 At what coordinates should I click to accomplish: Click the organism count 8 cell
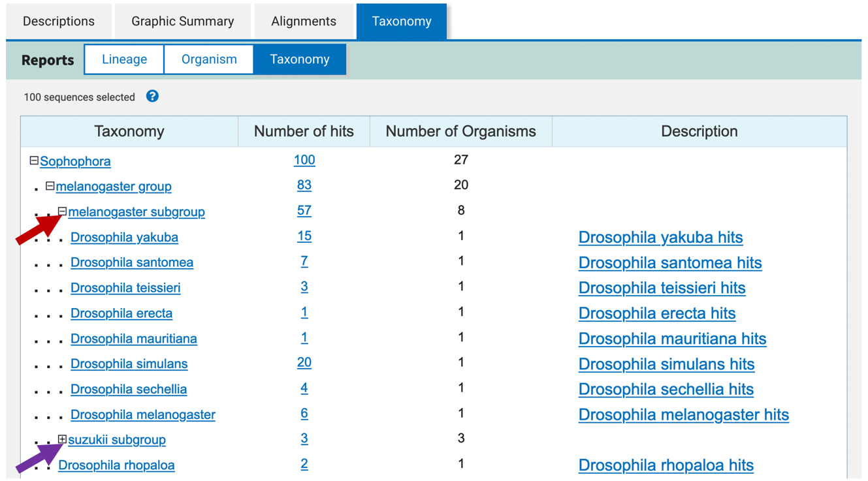[461, 211]
